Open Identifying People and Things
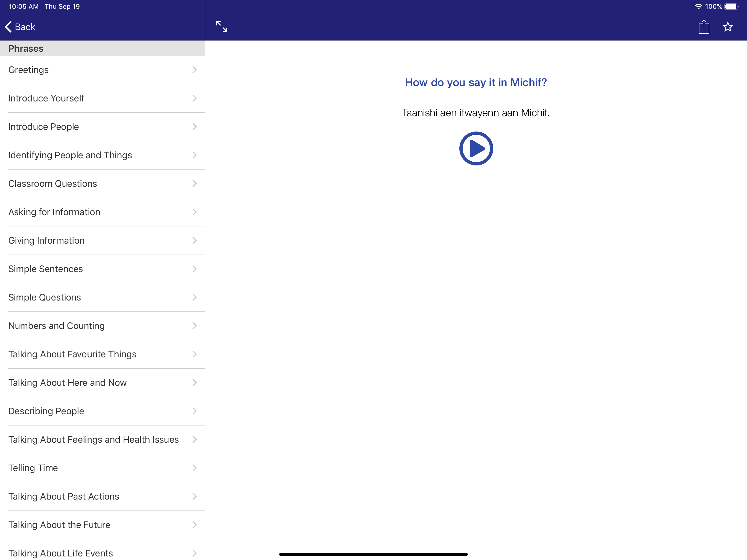Viewport: 747px width, 560px height. (102, 155)
